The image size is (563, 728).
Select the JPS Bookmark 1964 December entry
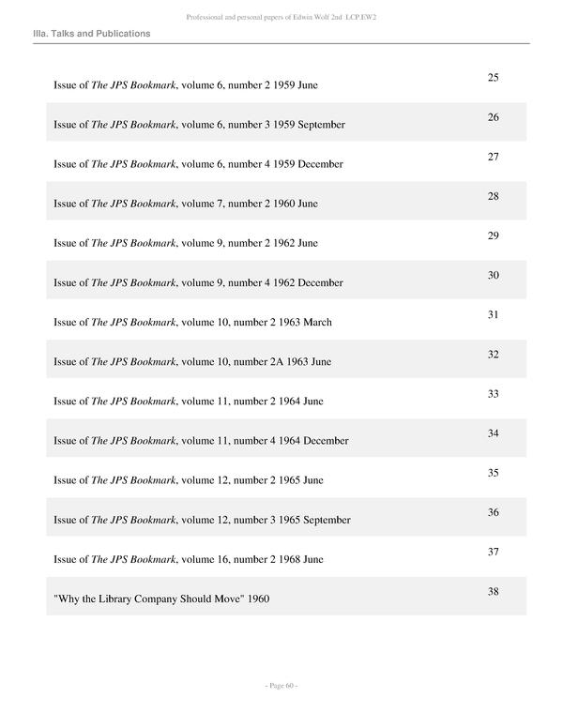pyautogui.click(x=201, y=440)
